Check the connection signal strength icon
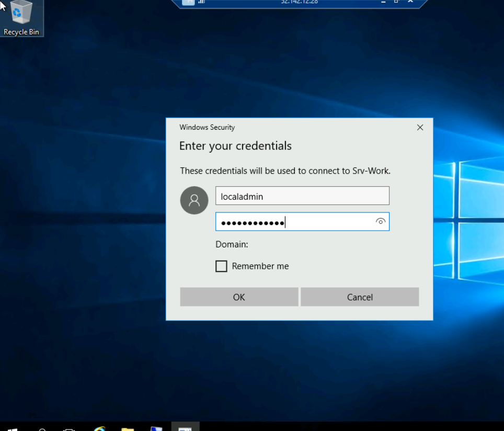 (201, 2)
